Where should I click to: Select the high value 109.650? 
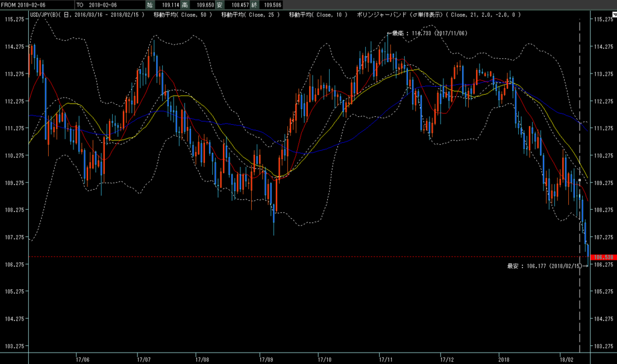205,5
